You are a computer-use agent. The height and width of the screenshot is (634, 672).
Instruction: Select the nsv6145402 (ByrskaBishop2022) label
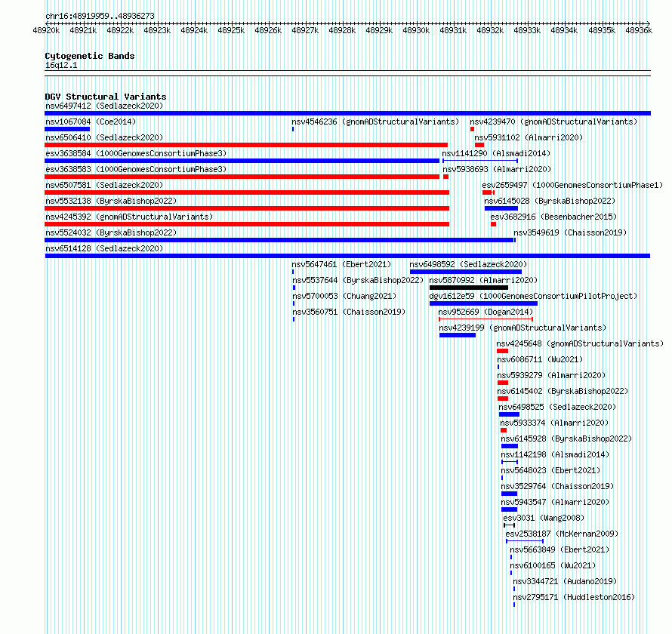[563, 391]
